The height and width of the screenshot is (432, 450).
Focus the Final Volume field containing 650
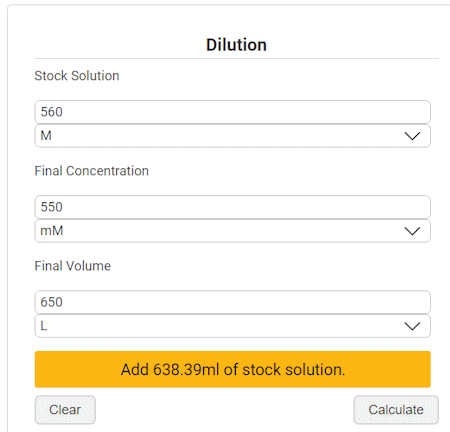tap(233, 302)
